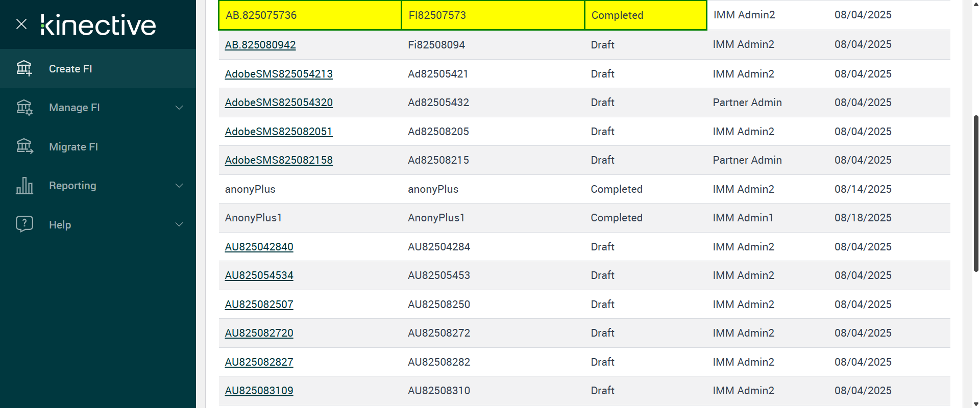Select the AB.825075736 name cell
Image resolution: width=980 pixels, height=408 pixels.
(310, 15)
